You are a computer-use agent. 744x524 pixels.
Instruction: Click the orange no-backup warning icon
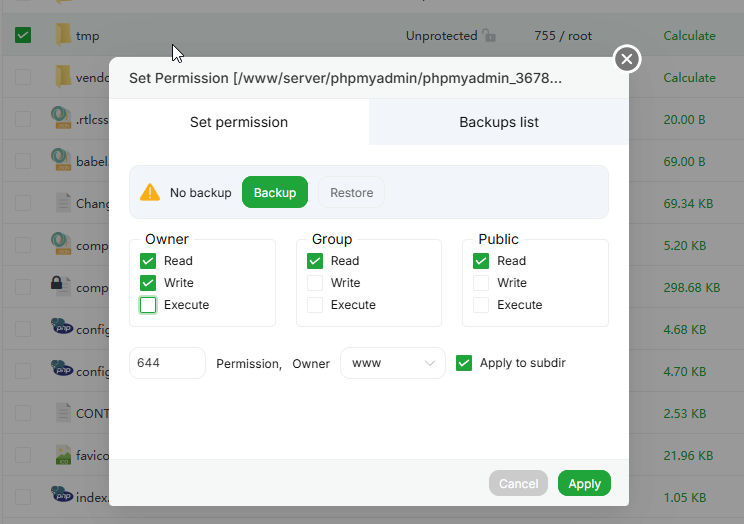point(150,192)
